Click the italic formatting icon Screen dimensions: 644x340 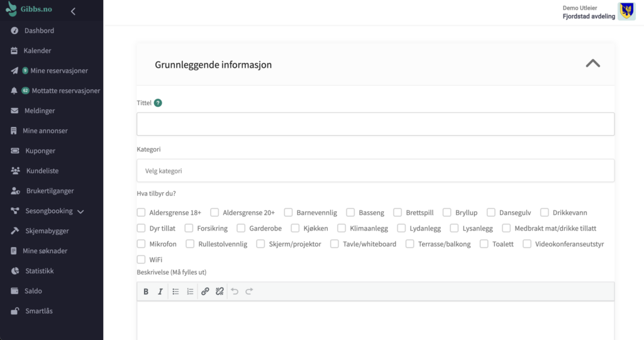(x=160, y=292)
